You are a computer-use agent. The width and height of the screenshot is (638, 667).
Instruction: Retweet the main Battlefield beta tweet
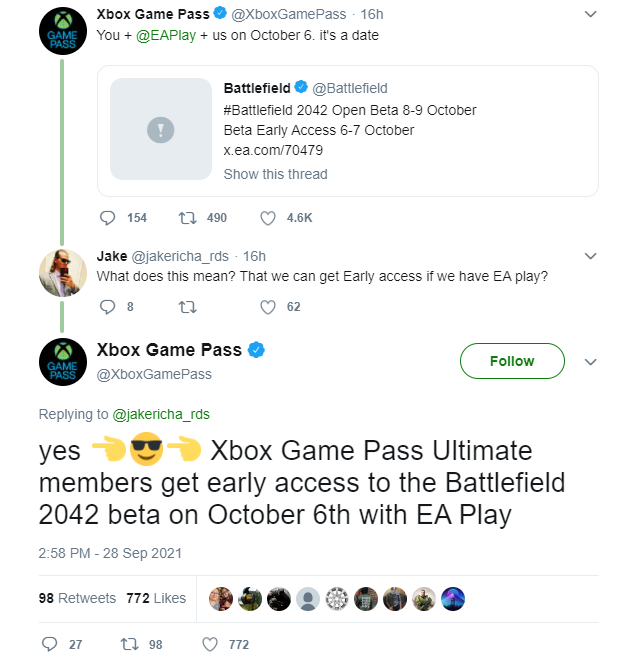127,644
